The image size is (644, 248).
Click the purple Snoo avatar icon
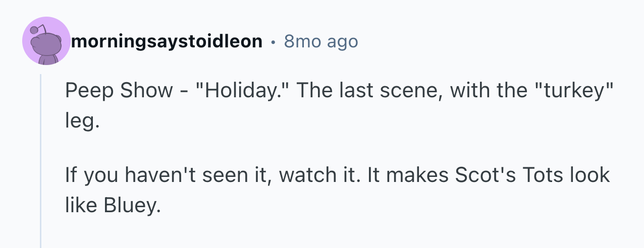point(46,42)
